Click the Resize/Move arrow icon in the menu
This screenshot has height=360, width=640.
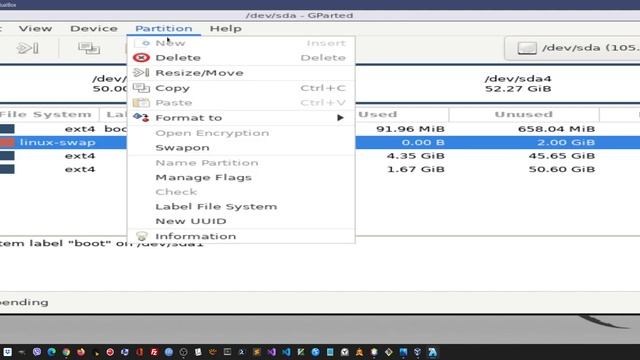coord(141,73)
